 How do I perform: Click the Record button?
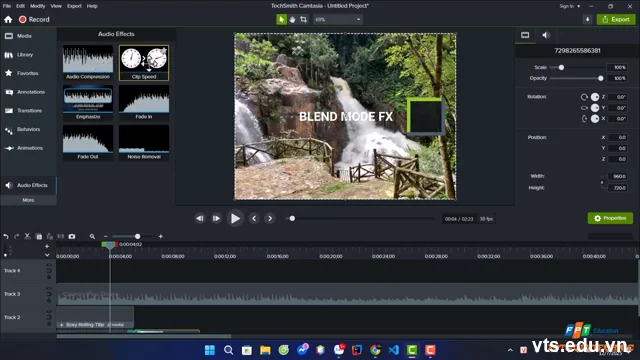(34, 19)
